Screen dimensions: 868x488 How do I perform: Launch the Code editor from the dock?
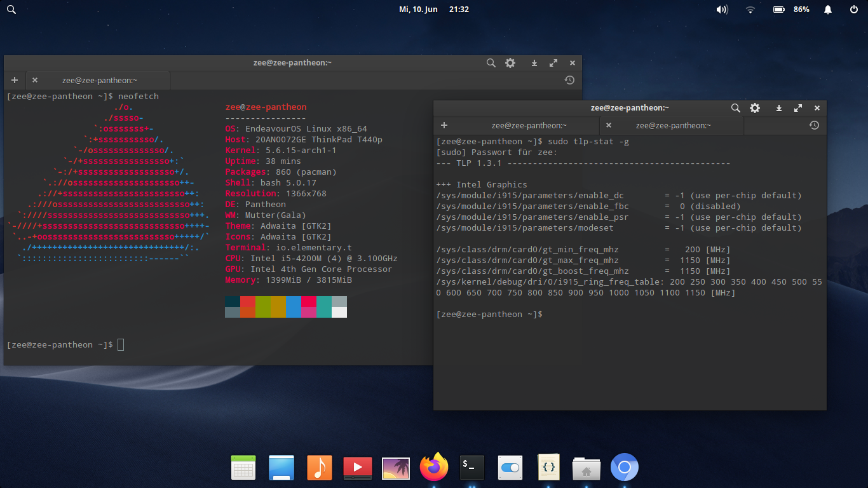pos(549,468)
